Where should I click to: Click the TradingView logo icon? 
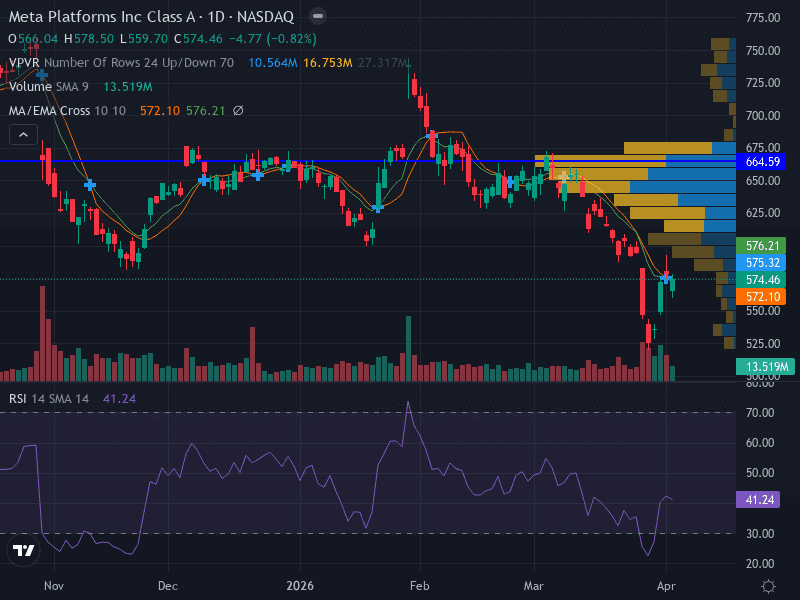tap(23, 550)
